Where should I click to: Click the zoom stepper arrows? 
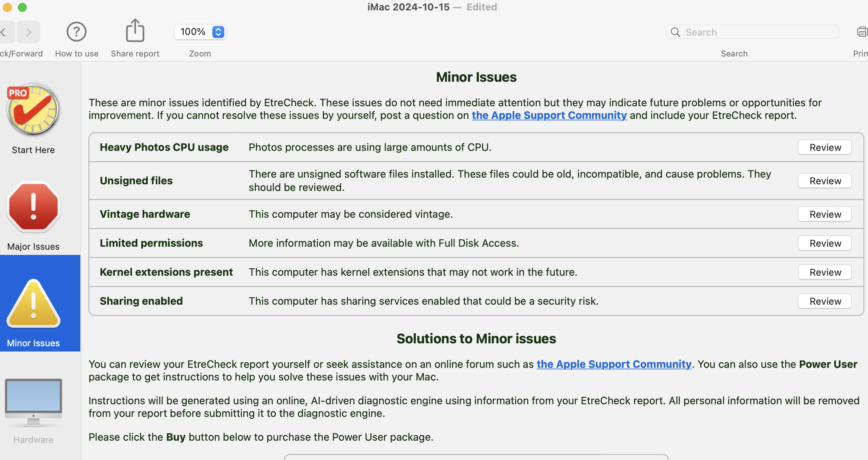218,32
